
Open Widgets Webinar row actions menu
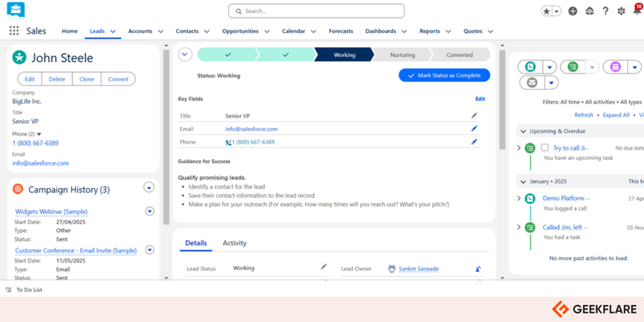click(150, 211)
